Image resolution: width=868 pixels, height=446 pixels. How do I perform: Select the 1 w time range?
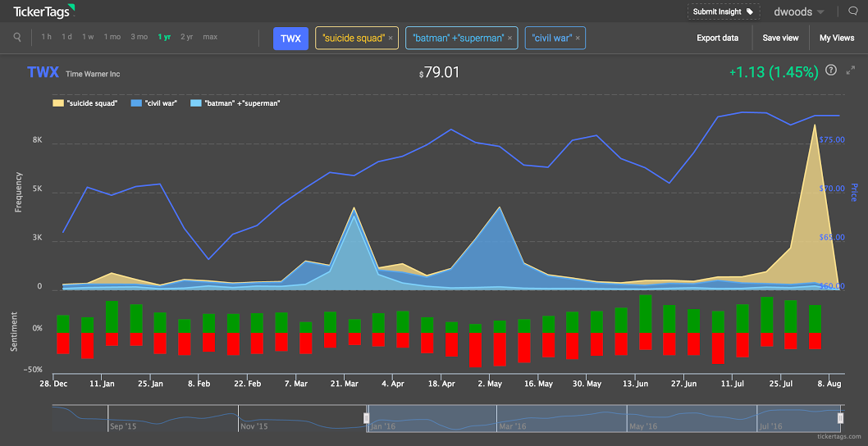point(88,37)
